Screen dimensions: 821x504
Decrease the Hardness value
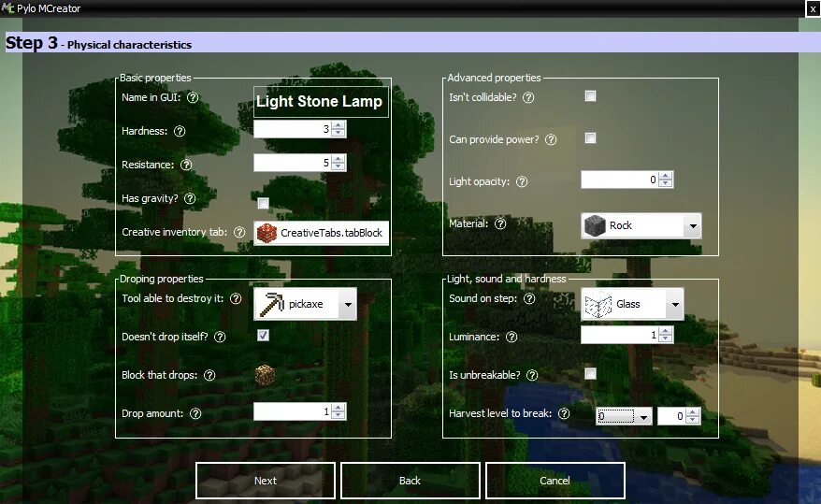[x=338, y=133]
